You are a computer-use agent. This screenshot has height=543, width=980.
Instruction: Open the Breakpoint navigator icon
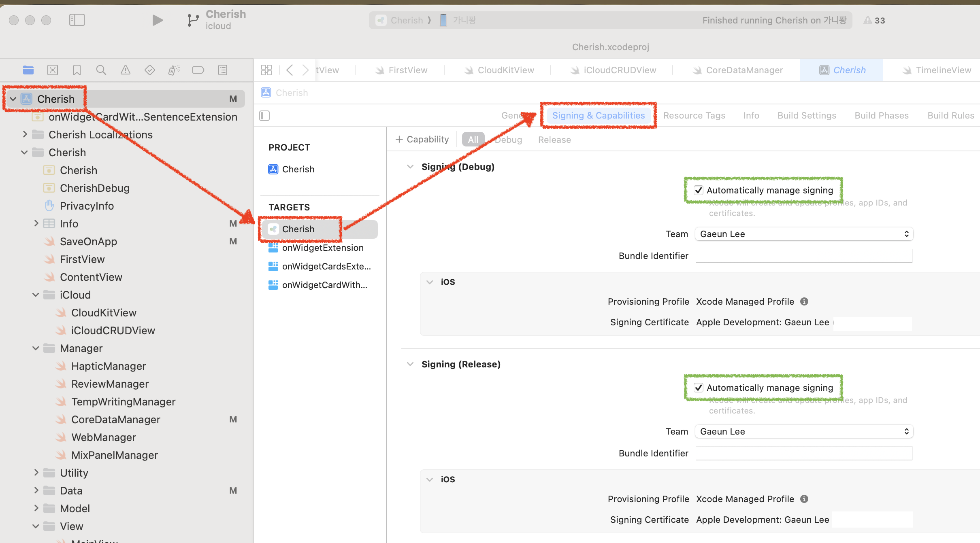click(198, 70)
